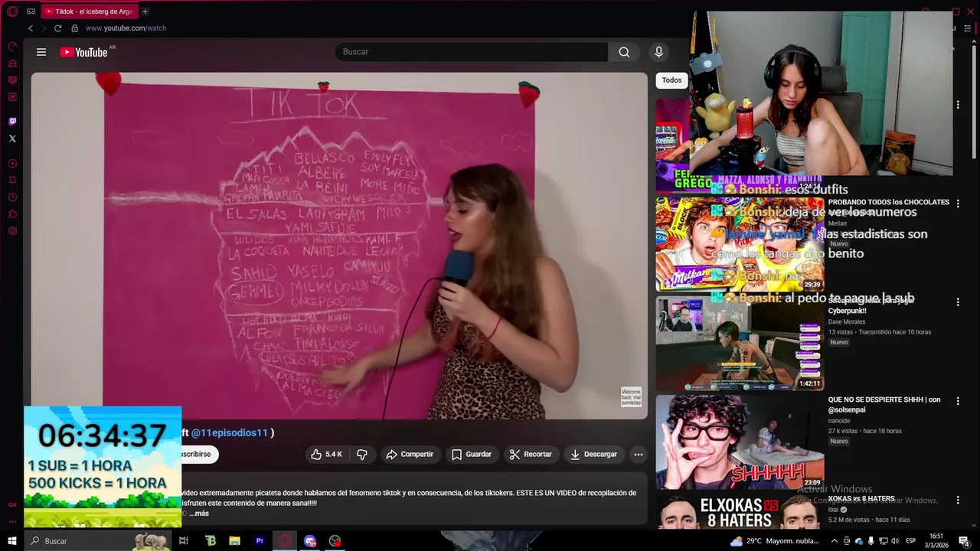The image size is (980, 551).
Task: Open the Cyberpunk stream thumbnail 1:42:11
Action: pos(740,344)
